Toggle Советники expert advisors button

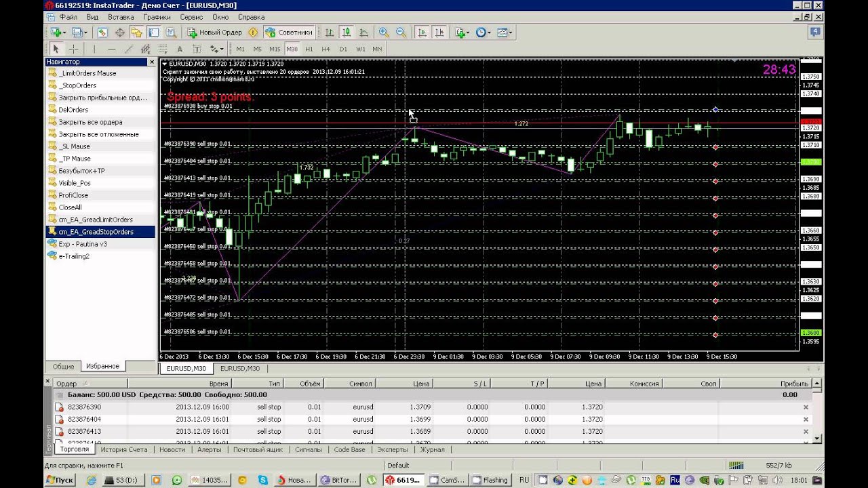[x=290, y=32]
